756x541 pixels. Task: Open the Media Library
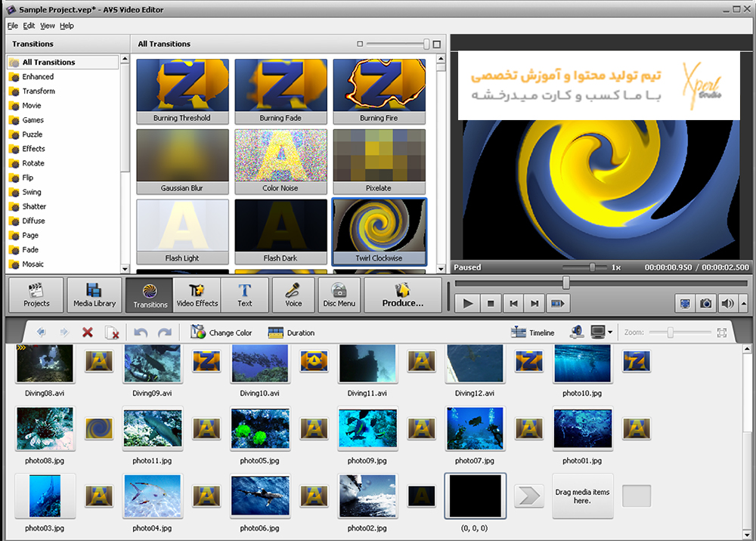point(94,295)
